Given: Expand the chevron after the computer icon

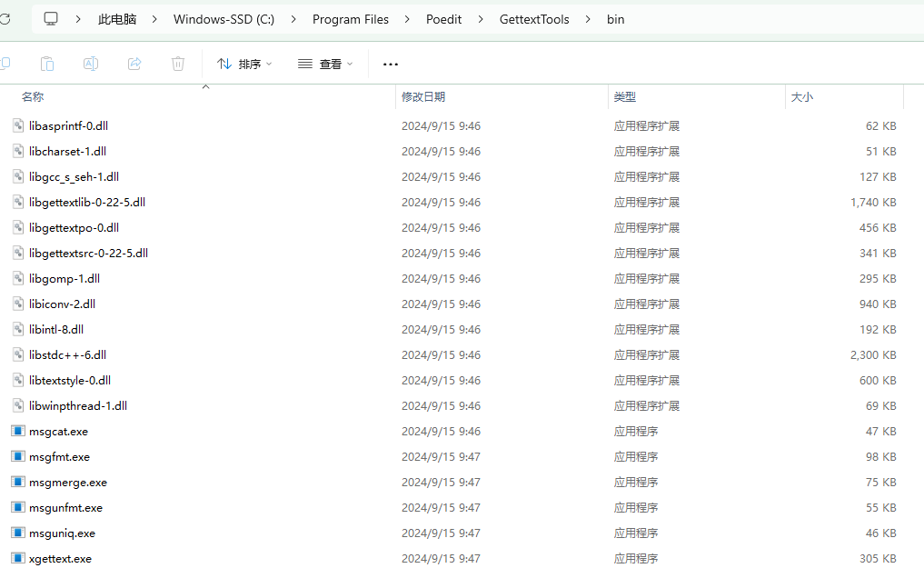Looking at the screenshot, I should coord(78,19).
